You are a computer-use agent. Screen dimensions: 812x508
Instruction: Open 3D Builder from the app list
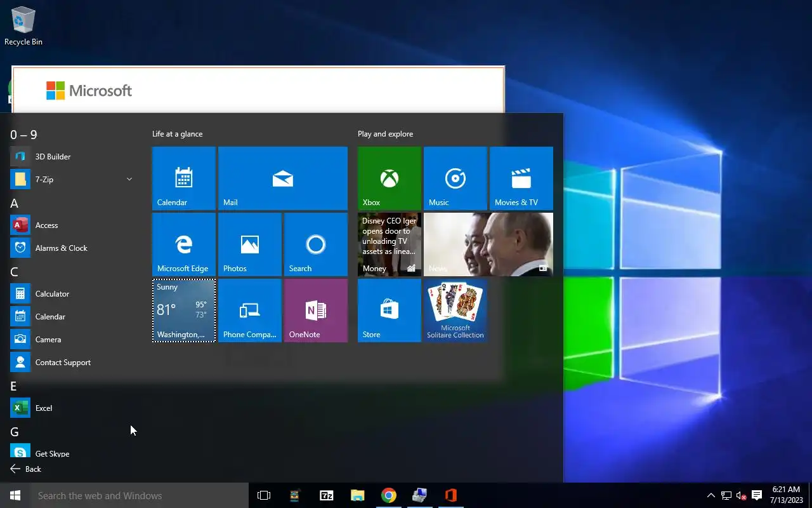tap(71, 157)
